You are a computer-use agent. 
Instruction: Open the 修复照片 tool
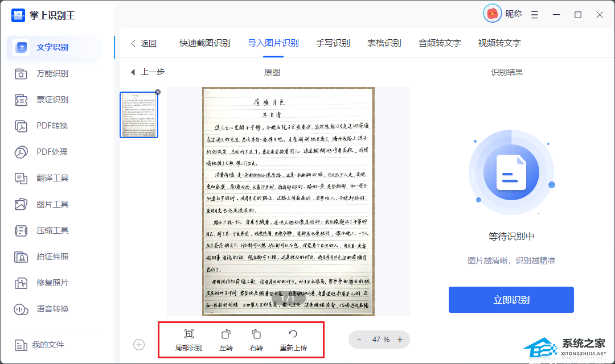pos(52,283)
